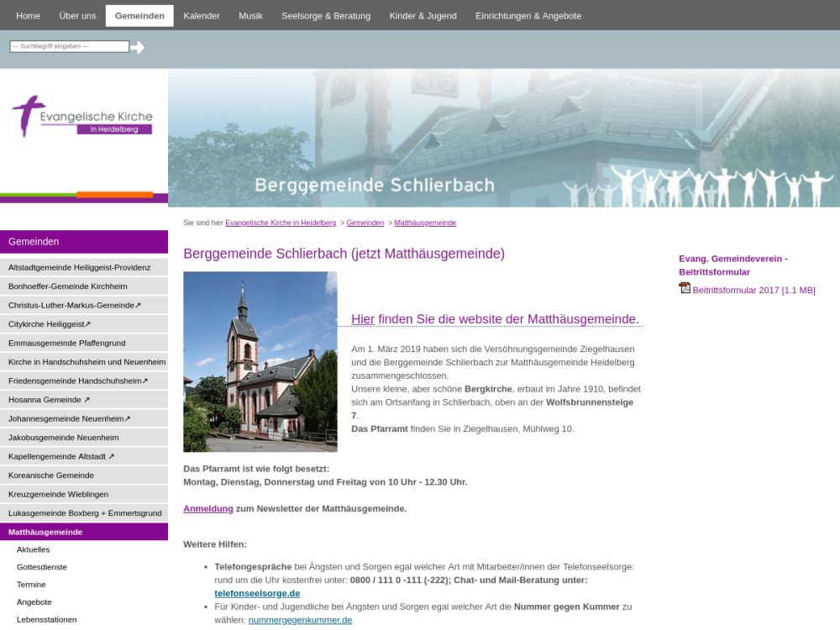
Task: Click the Bergkirche church photo
Action: click(x=260, y=361)
